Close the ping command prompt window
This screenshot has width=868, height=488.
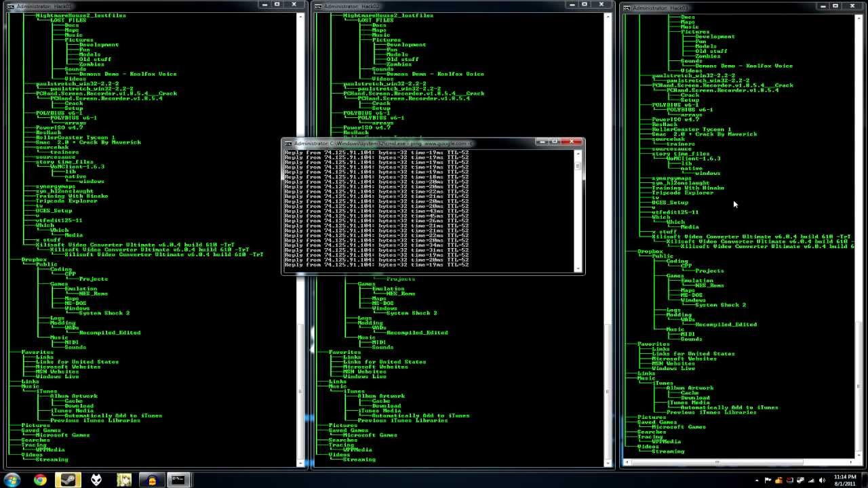(x=573, y=142)
